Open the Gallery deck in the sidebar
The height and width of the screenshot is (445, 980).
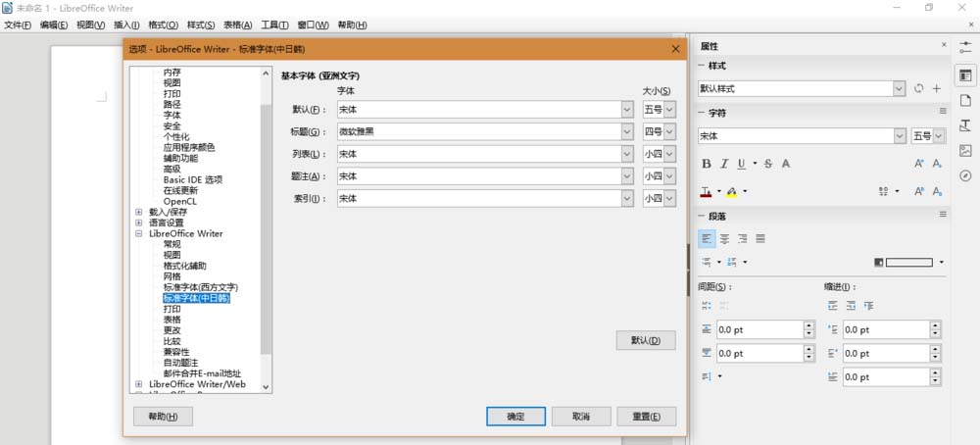click(965, 151)
